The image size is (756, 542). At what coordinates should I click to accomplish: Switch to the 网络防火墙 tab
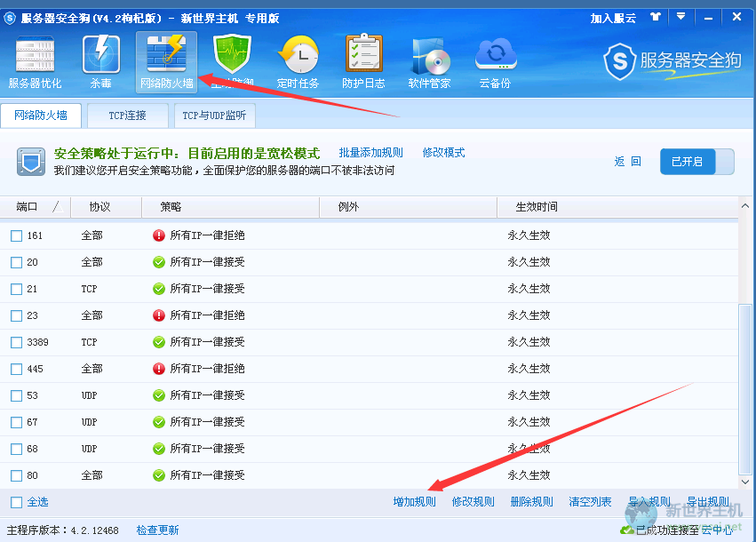41,116
